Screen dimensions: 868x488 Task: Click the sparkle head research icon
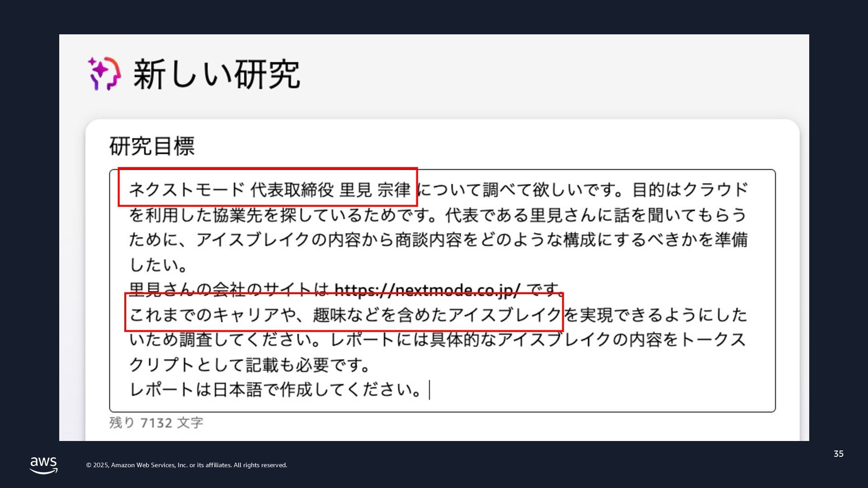tap(104, 73)
